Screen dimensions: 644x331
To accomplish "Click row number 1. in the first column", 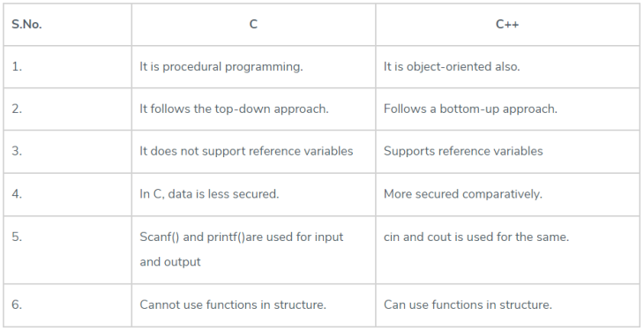I will point(17,66).
